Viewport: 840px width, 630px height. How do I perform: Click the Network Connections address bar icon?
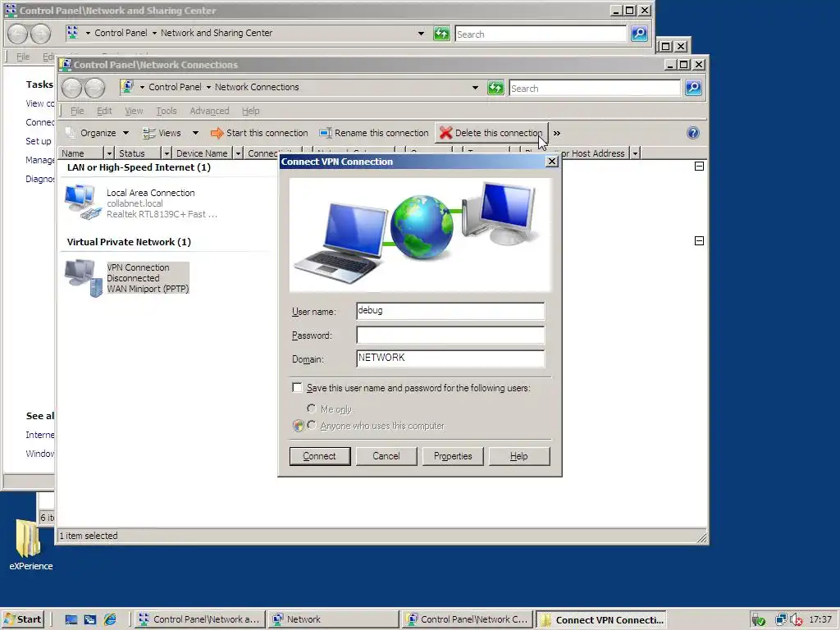tap(127, 87)
